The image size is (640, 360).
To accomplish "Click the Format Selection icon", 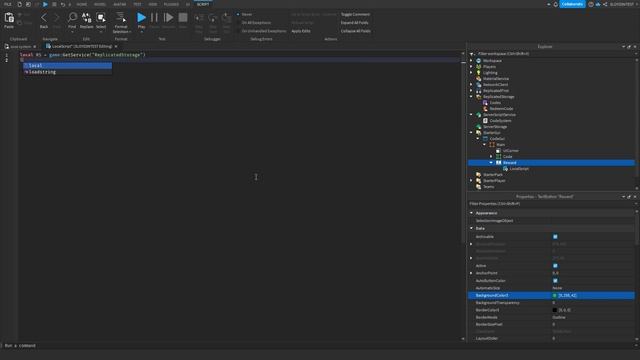I will click(x=121, y=17).
